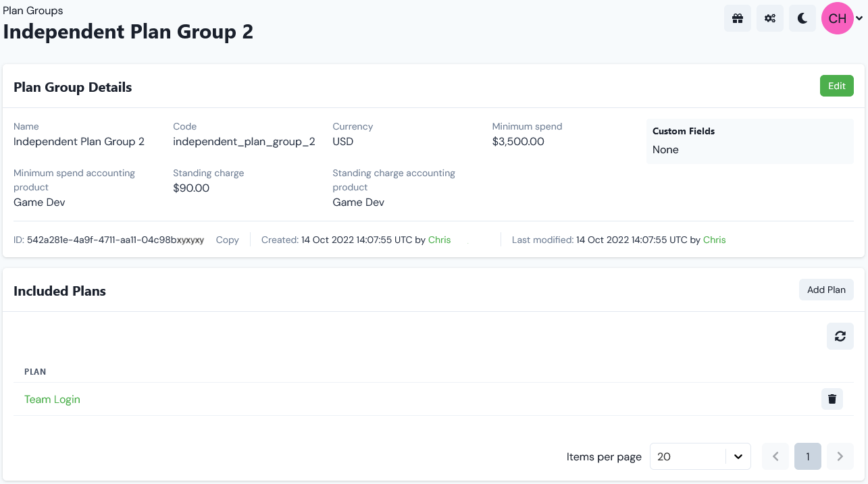
Task: Click the Edit button
Action: tap(836, 86)
